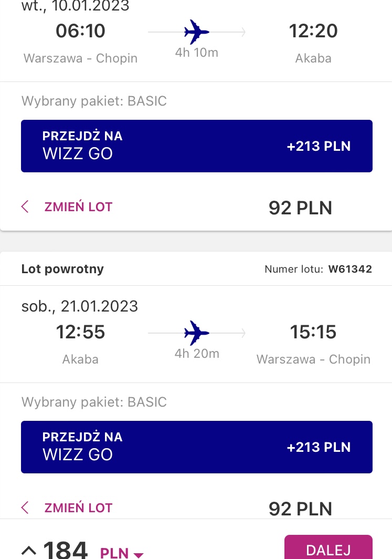Expand the price summary with the up caret
This screenshot has height=559, width=392.
point(29,551)
